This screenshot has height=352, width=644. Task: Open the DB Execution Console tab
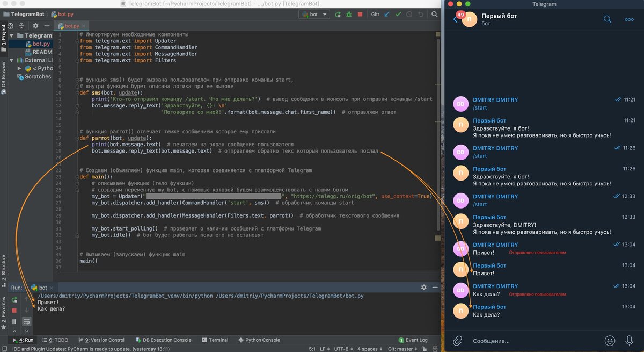(163, 340)
